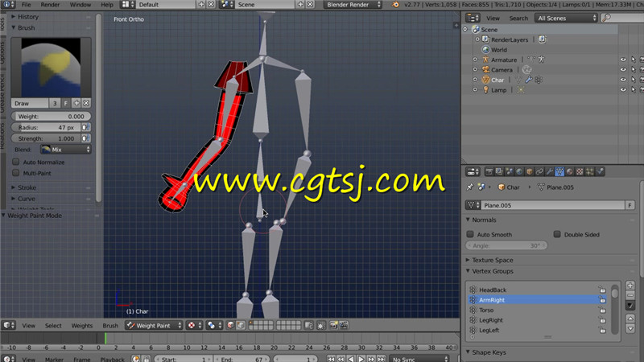Enable the Double Sided checkbox
Image resolution: width=644 pixels, height=362 pixels.
[557, 234]
